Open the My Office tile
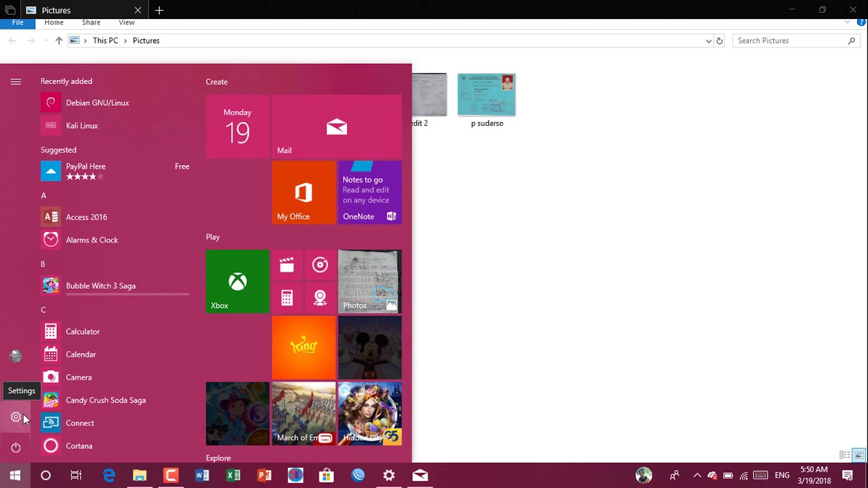868x488 pixels. point(304,192)
